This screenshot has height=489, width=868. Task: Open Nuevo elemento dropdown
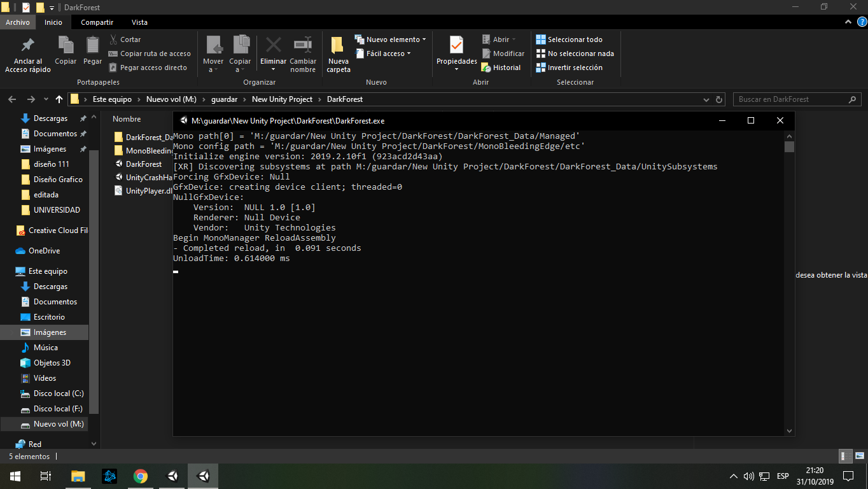(391, 39)
